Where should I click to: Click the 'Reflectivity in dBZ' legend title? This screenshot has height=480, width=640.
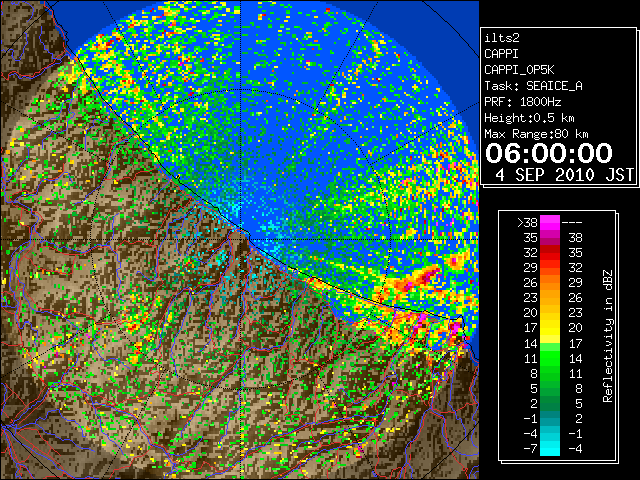tap(608, 336)
